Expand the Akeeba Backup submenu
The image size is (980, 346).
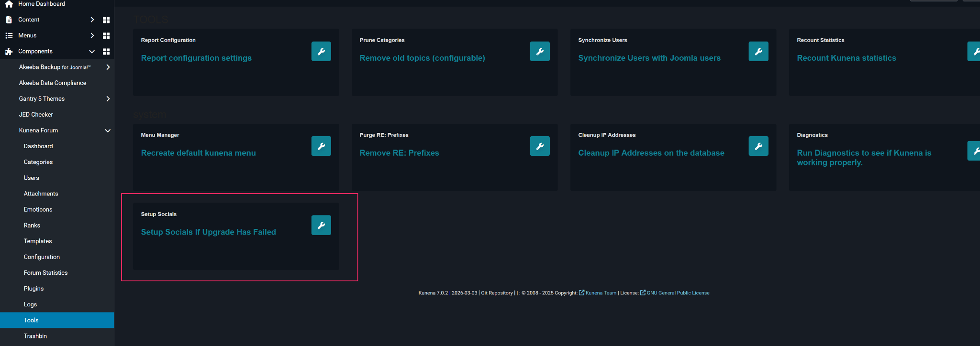point(108,67)
